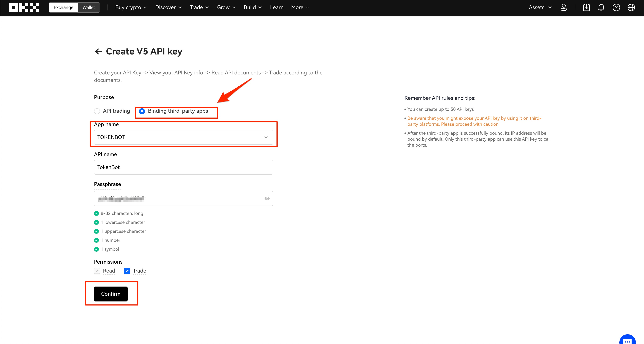This screenshot has width=644, height=344.
Task: Select the API trading radio button
Action: coord(97,111)
